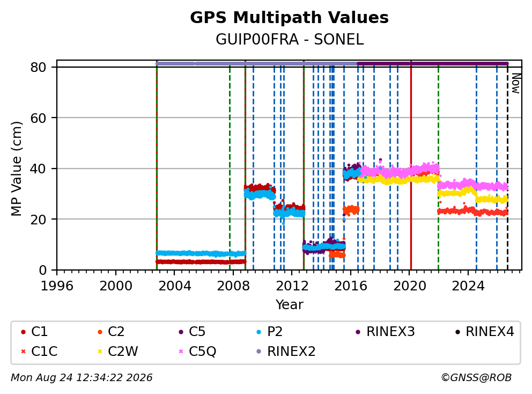Click the 2016 x-axis tick label
The width and height of the screenshot is (532, 394).
[x=351, y=286]
